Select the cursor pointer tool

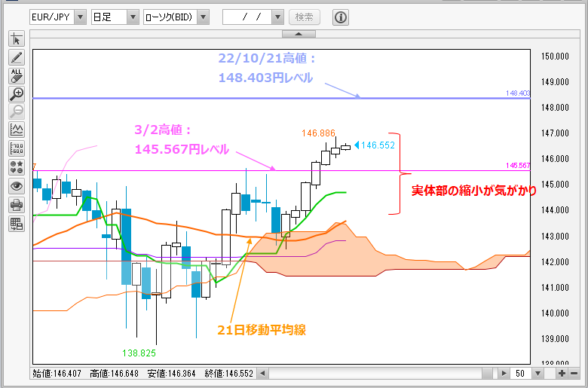(x=17, y=39)
